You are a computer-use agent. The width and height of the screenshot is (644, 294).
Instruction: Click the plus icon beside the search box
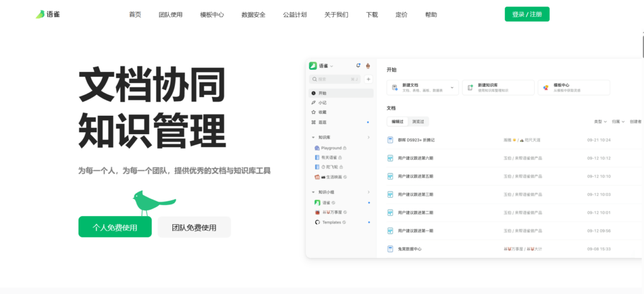(369, 79)
